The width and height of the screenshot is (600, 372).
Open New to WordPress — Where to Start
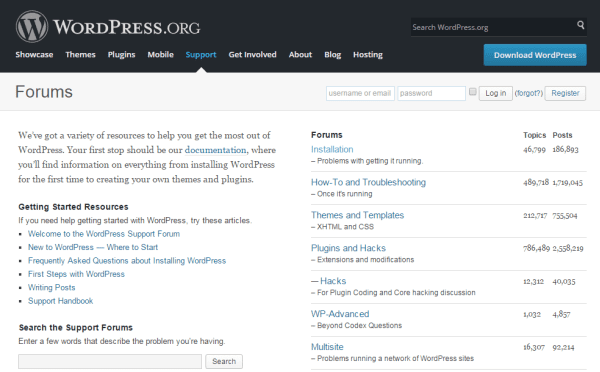[93, 247]
